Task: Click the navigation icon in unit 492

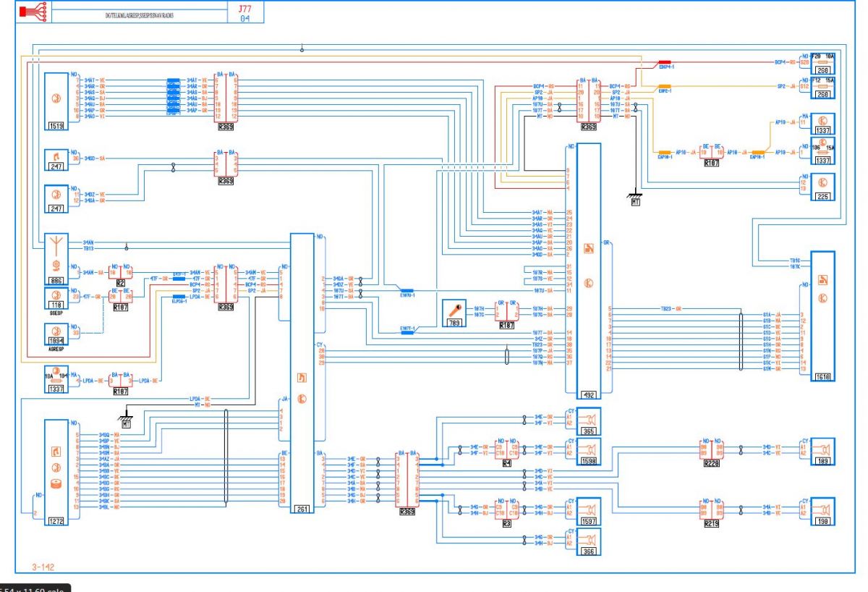Action: (x=588, y=248)
